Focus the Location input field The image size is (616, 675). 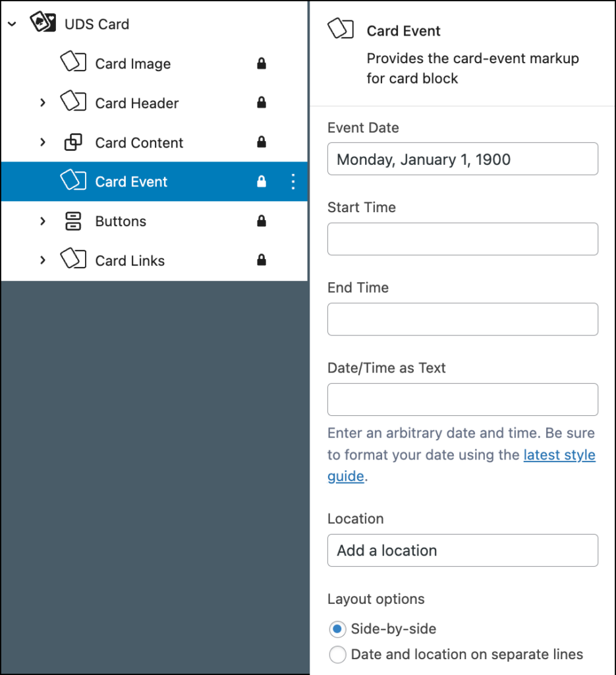(x=462, y=550)
